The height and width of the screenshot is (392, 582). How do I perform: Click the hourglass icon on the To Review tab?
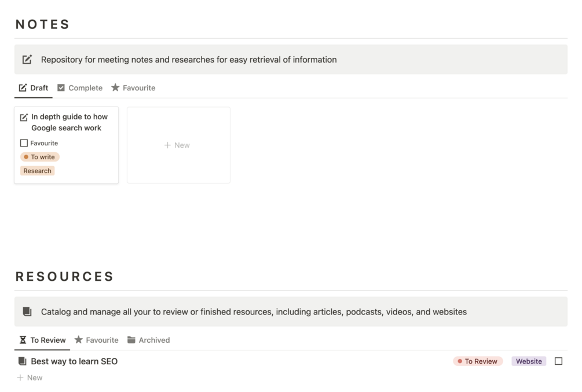23,340
